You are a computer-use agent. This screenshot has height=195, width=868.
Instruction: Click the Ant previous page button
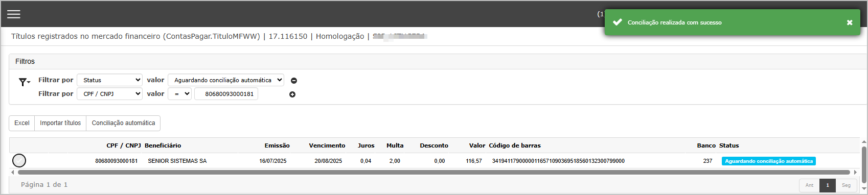click(809, 185)
